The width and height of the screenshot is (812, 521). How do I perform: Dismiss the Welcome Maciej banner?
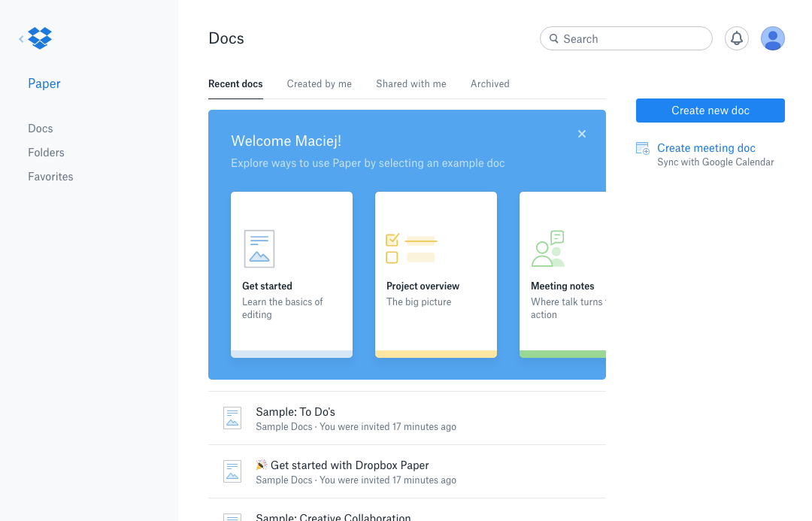[581, 134]
